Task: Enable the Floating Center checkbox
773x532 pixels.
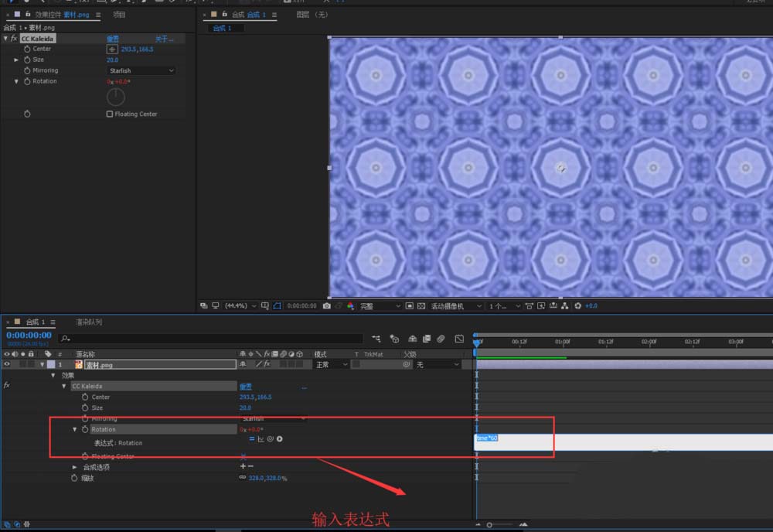Action: click(110, 114)
